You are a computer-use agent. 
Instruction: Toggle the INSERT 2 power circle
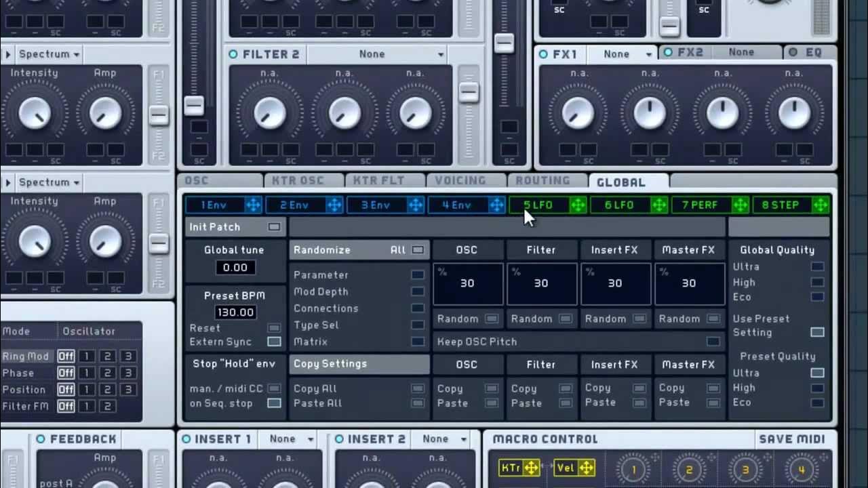339,439
